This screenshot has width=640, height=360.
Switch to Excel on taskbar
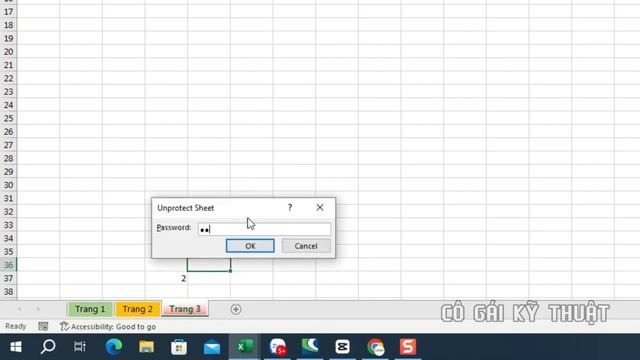coord(244,347)
